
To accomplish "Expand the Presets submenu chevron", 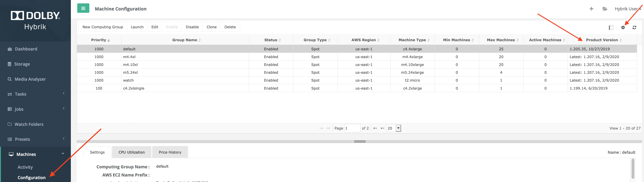I will [64, 138].
